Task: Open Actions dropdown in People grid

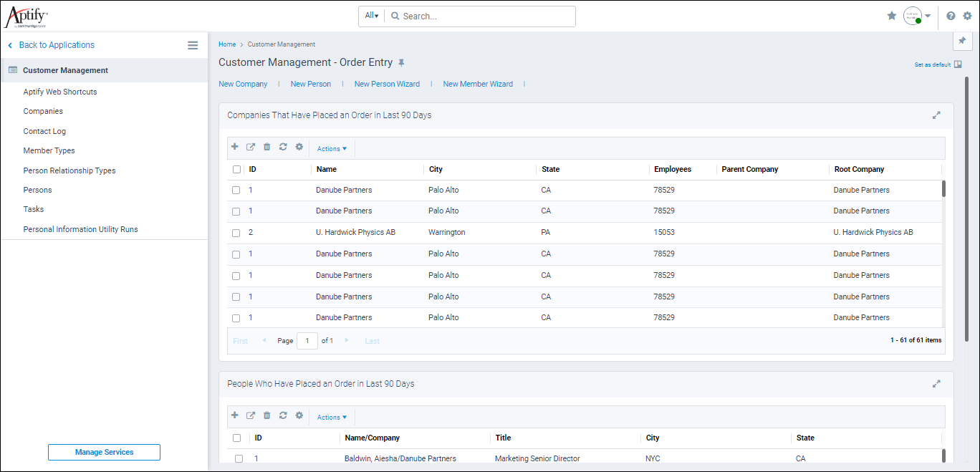Action: pos(332,418)
